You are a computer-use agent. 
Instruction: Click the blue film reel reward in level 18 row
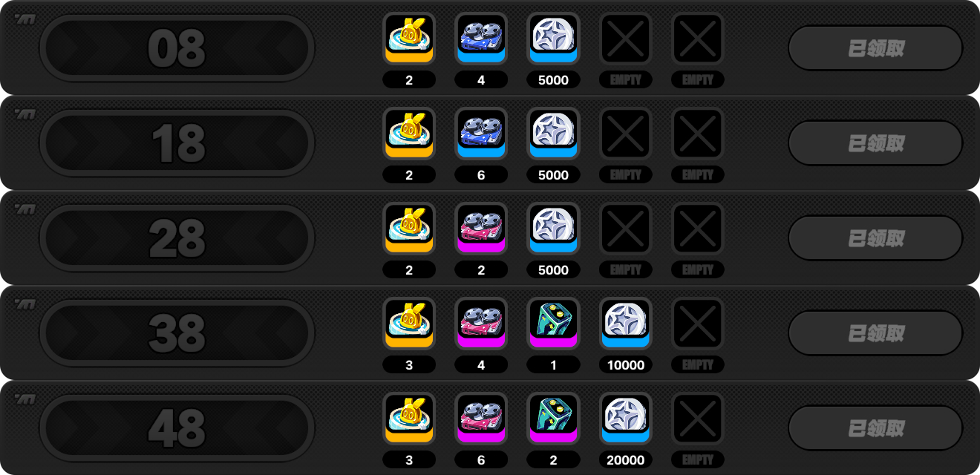point(481,134)
